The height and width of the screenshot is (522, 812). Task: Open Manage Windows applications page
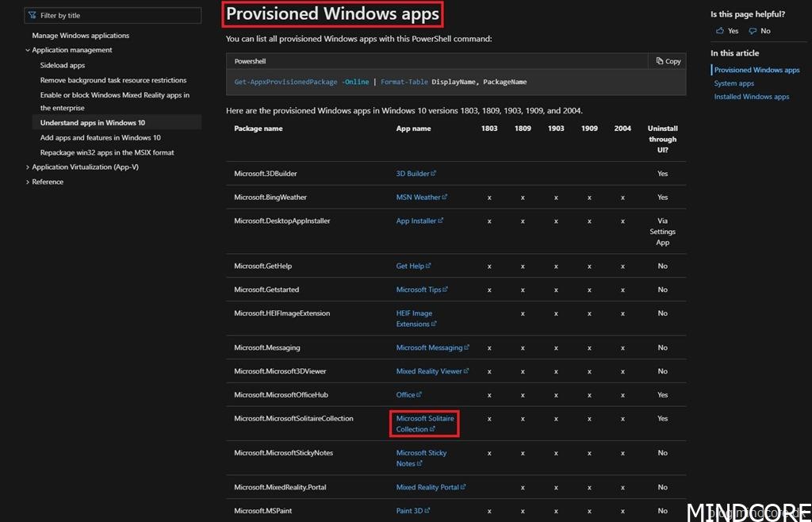click(x=80, y=36)
